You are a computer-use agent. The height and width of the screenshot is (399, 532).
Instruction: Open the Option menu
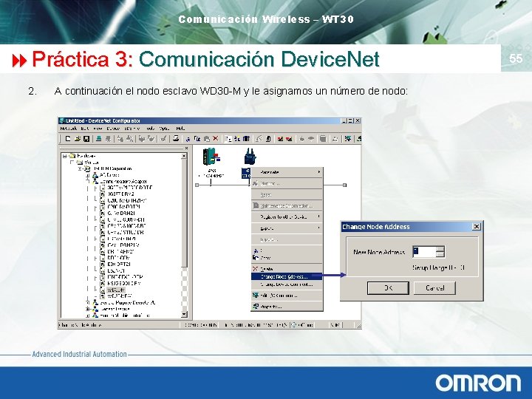coord(164,129)
